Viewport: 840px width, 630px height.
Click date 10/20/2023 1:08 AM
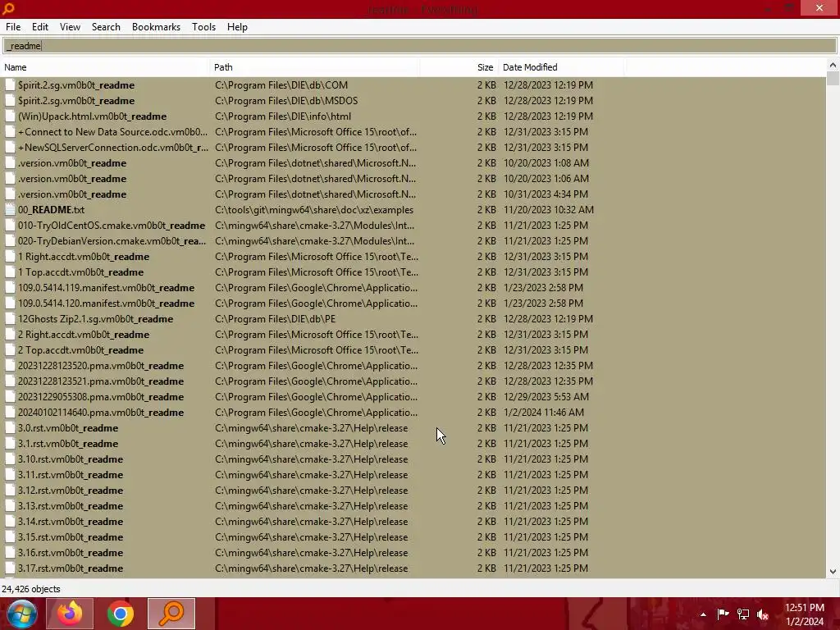[x=546, y=163]
